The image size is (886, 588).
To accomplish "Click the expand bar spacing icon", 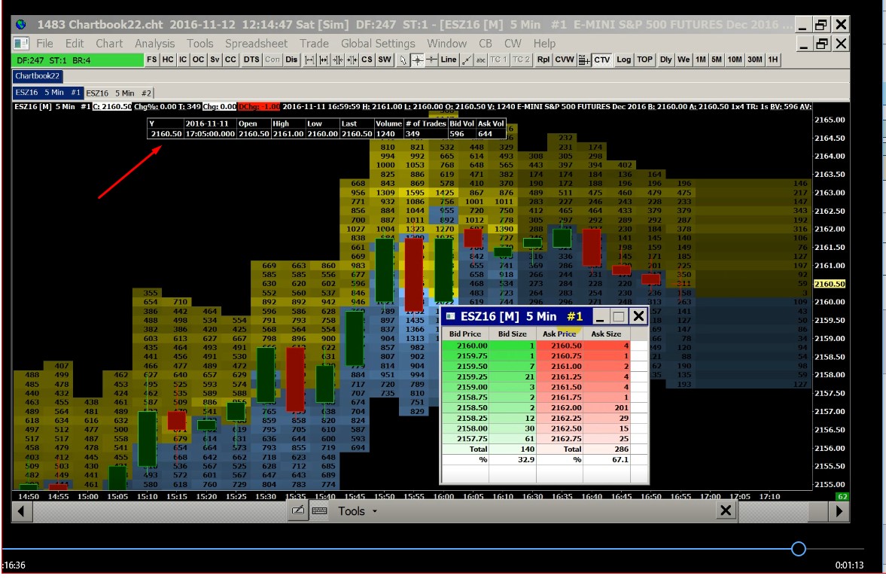I will [309, 60].
